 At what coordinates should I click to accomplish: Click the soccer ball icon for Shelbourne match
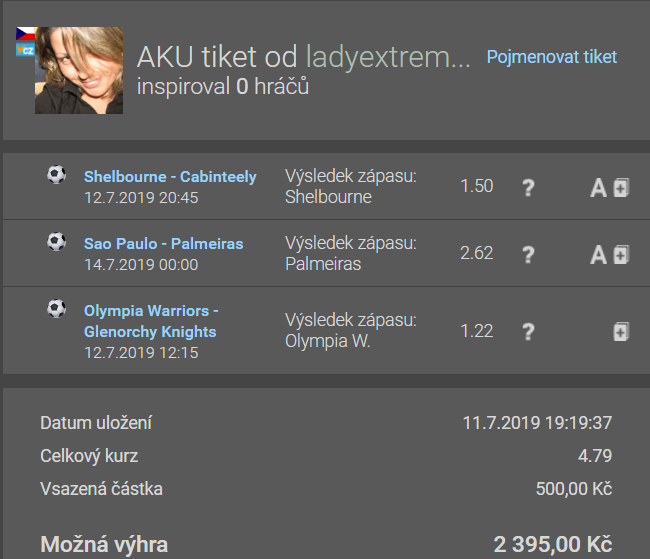56,175
